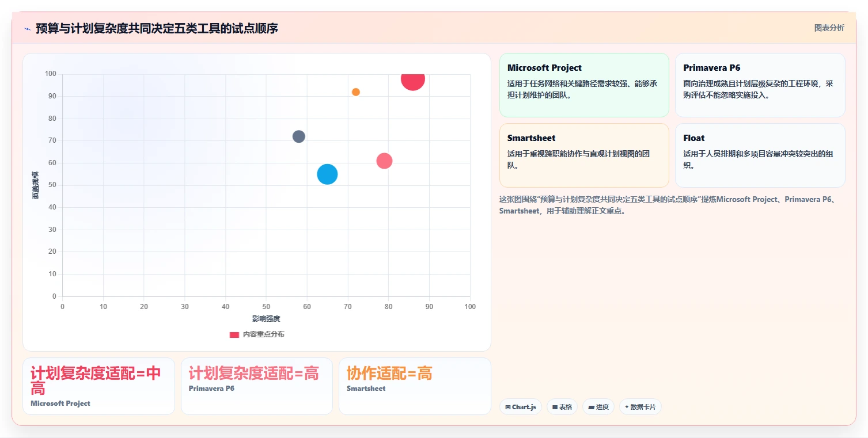Select the gray-blue bubble

(x=298, y=136)
